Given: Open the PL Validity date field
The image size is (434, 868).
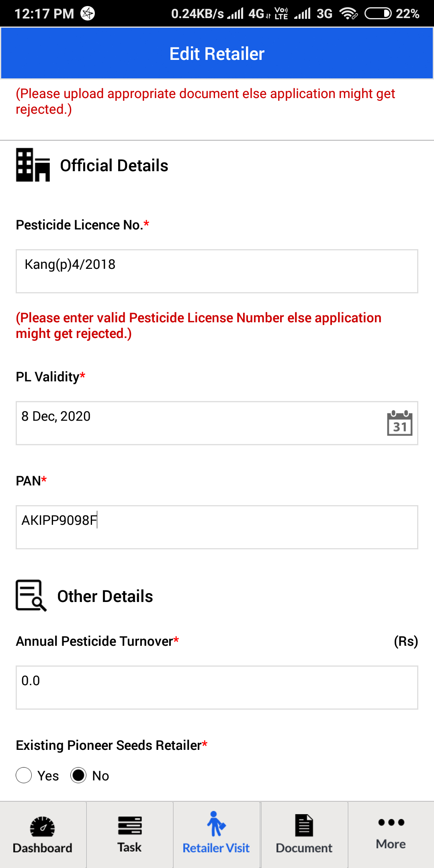Looking at the screenshot, I should (217, 423).
